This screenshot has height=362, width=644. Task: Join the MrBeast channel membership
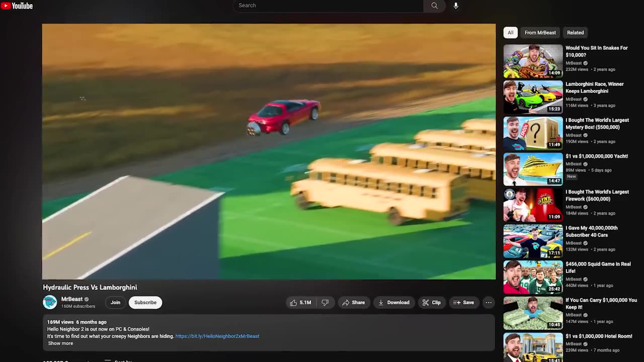click(x=115, y=303)
